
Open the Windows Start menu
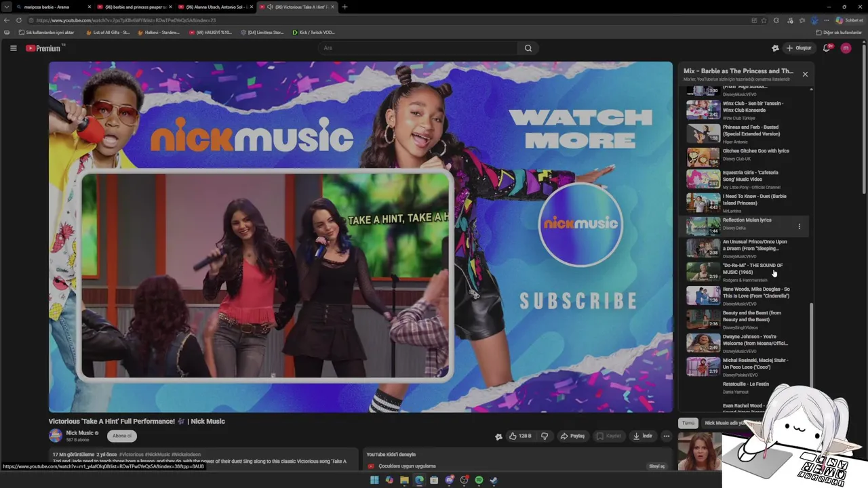pos(374,481)
